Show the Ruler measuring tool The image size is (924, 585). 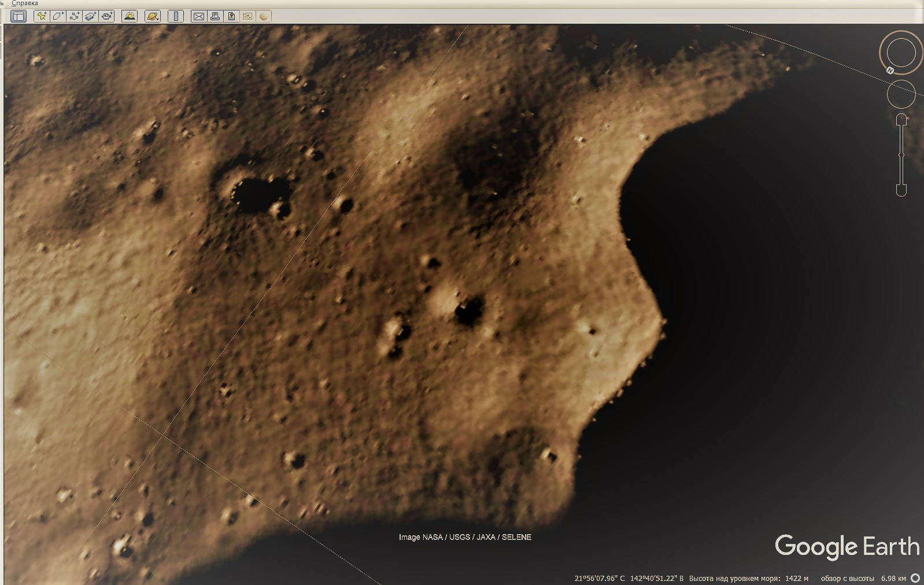click(176, 16)
